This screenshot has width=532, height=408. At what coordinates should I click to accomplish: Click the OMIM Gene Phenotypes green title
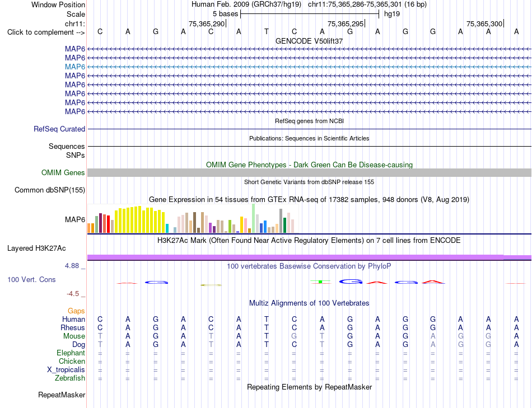[x=309, y=165]
